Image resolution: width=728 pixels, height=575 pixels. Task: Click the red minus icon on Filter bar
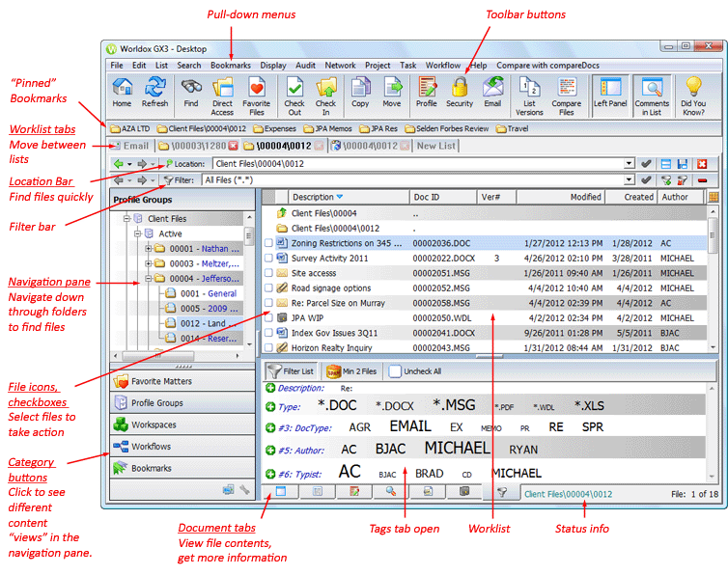pyautogui.click(x=702, y=180)
